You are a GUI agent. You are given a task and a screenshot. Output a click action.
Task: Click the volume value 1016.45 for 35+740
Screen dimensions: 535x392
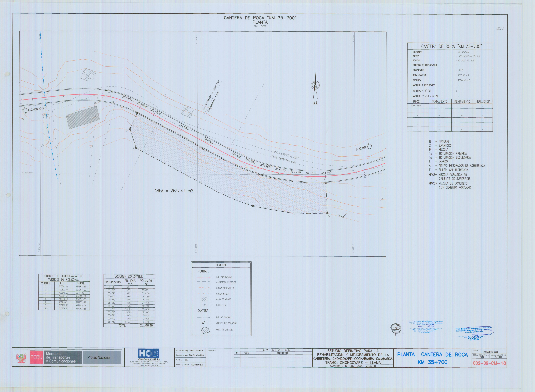click(146, 322)
